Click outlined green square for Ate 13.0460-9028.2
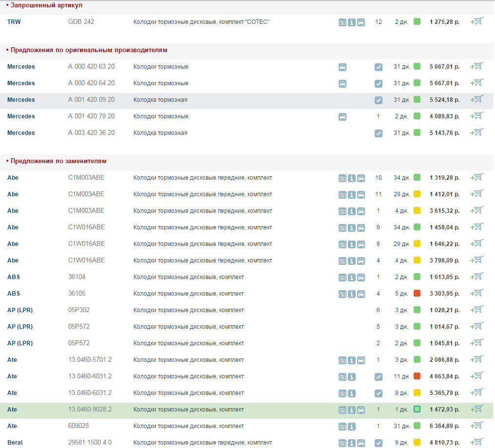The image size is (495, 448). tap(417, 409)
